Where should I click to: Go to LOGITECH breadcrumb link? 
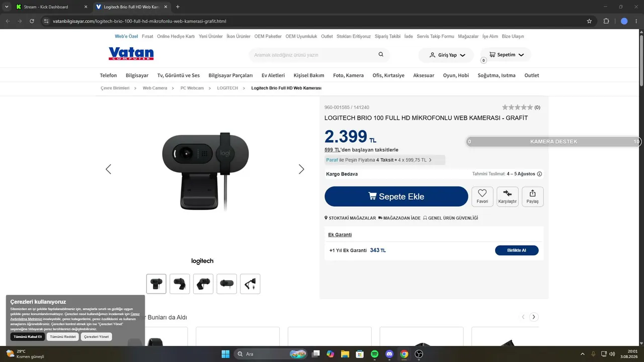pos(227,88)
